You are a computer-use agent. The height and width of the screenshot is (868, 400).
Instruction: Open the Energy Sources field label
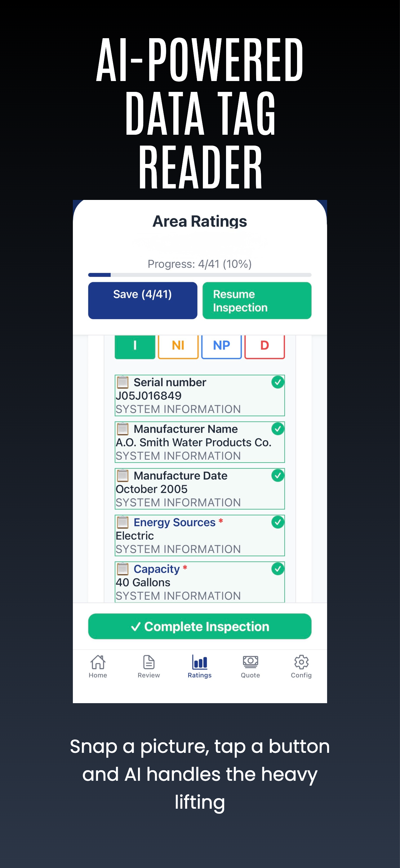point(174,522)
